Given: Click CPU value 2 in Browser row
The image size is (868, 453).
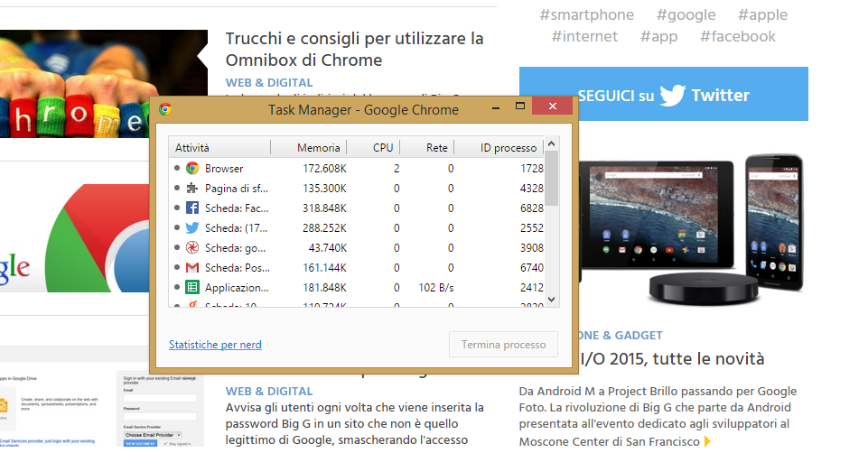Looking at the screenshot, I should 397,169.
